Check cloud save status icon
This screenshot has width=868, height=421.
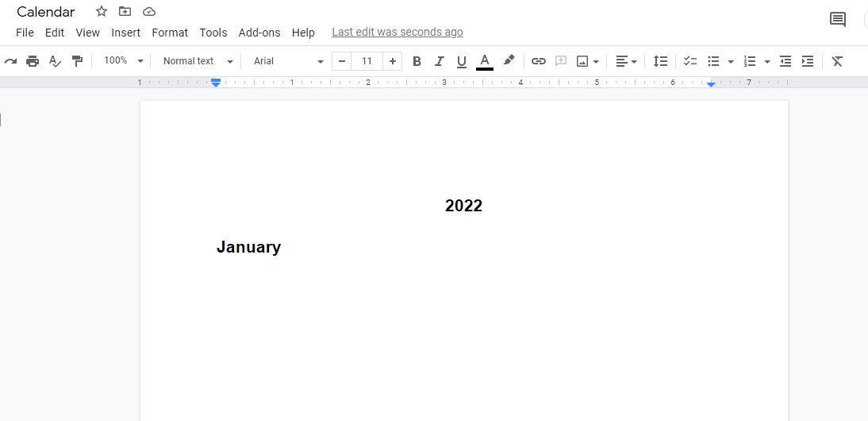[x=149, y=11]
